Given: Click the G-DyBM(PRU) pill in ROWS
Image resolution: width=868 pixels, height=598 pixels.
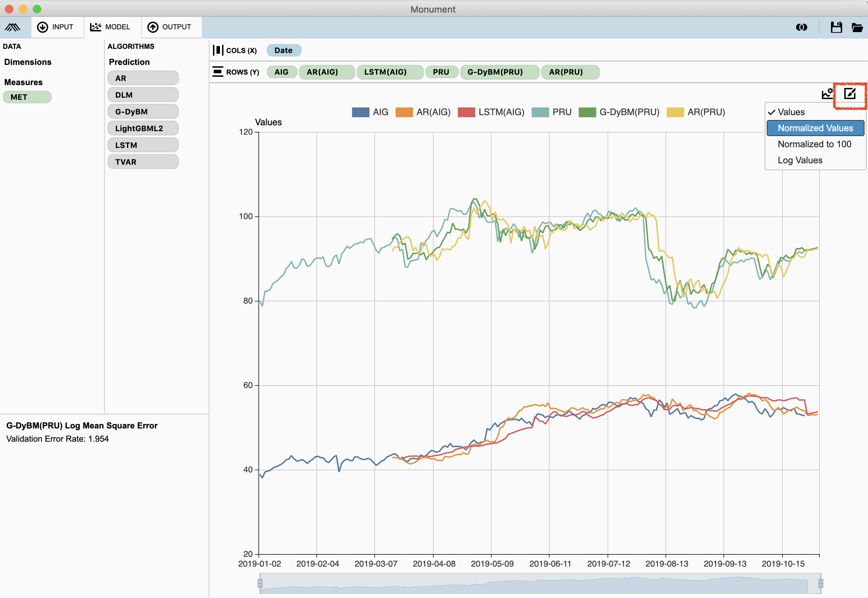Looking at the screenshot, I should (499, 72).
